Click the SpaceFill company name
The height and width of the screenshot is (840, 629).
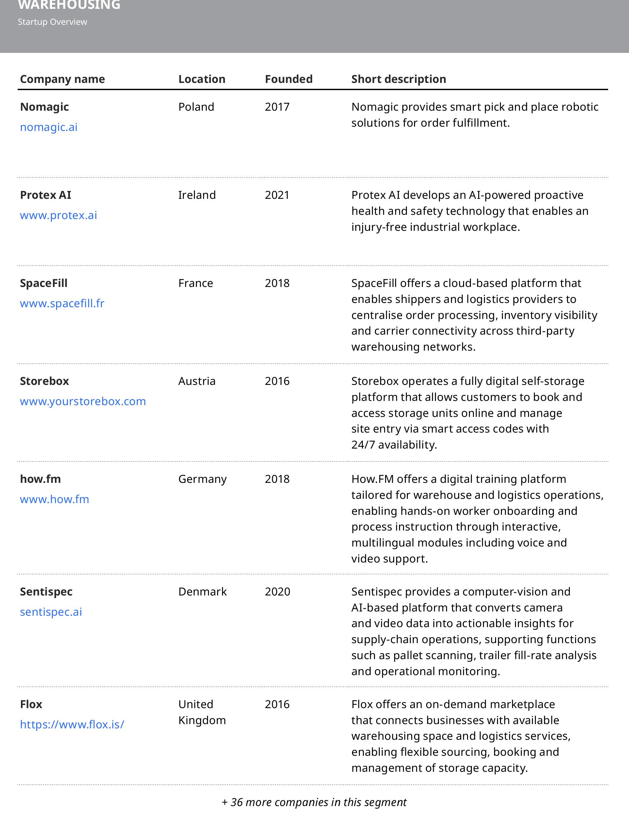44,283
